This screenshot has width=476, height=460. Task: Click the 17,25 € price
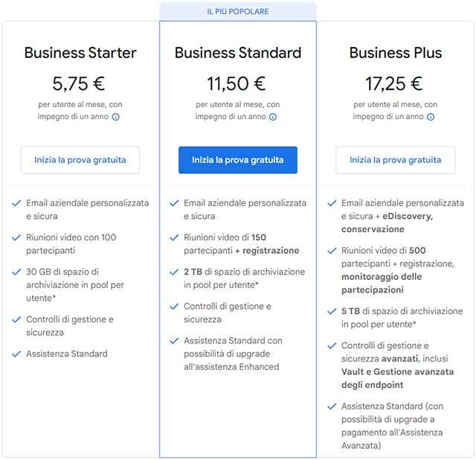[x=396, y=83]
